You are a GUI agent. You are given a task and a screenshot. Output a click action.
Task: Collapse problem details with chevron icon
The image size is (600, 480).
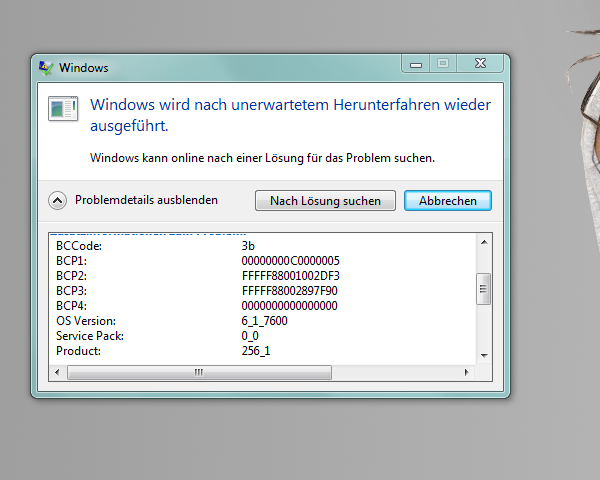pos(57,200)
